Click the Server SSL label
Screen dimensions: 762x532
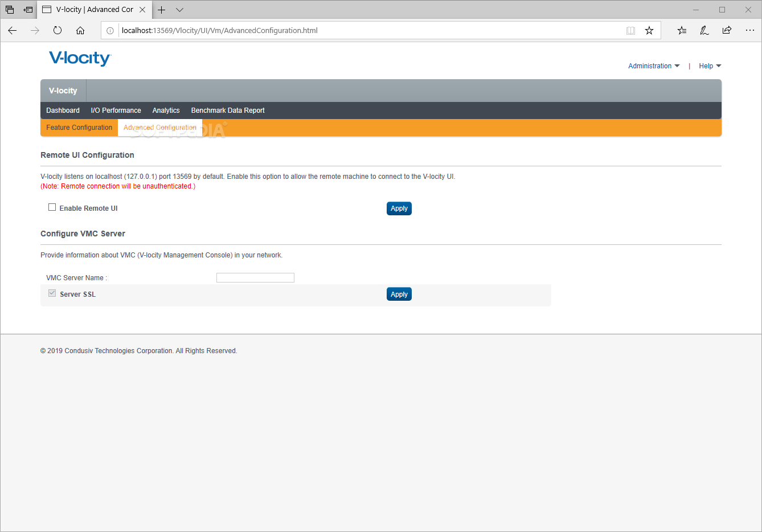(x=77, y=294)
